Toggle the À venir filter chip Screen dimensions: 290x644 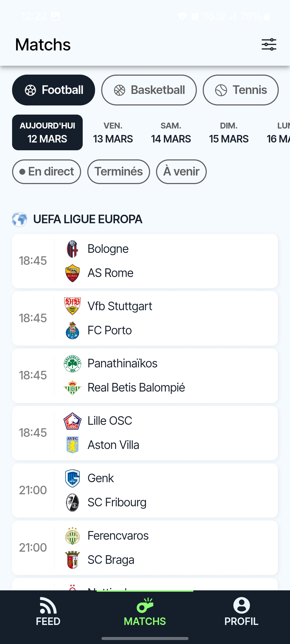pos(181,172)
